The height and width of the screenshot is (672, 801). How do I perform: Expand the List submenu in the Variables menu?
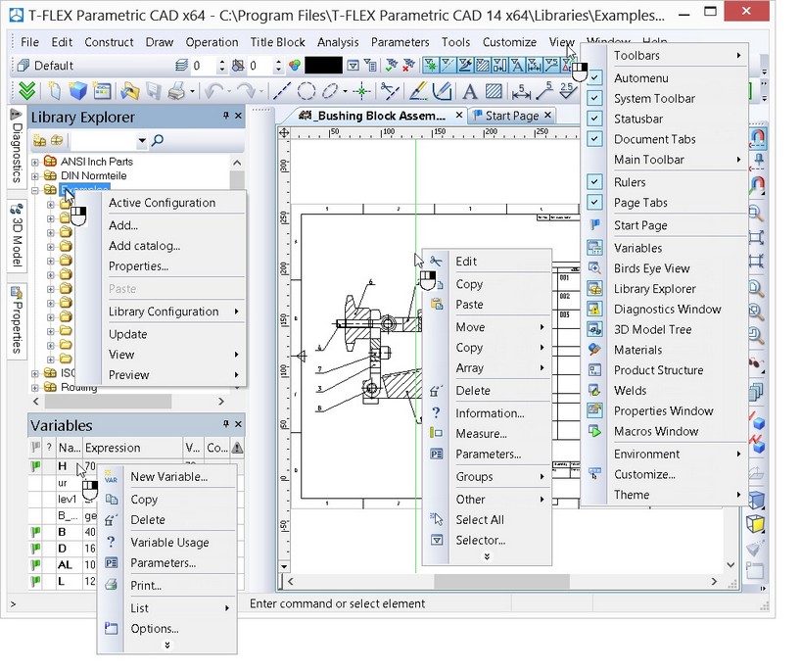click(227, 608)
